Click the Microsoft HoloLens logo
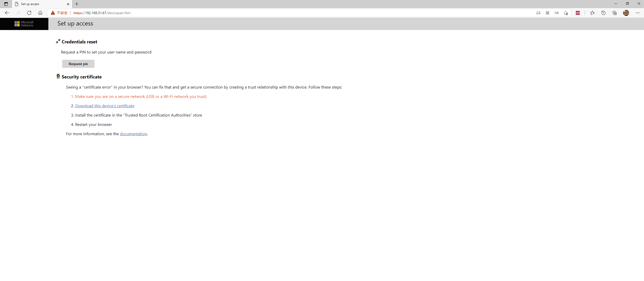The image size is (644, 281). click(x=24, y=24)
